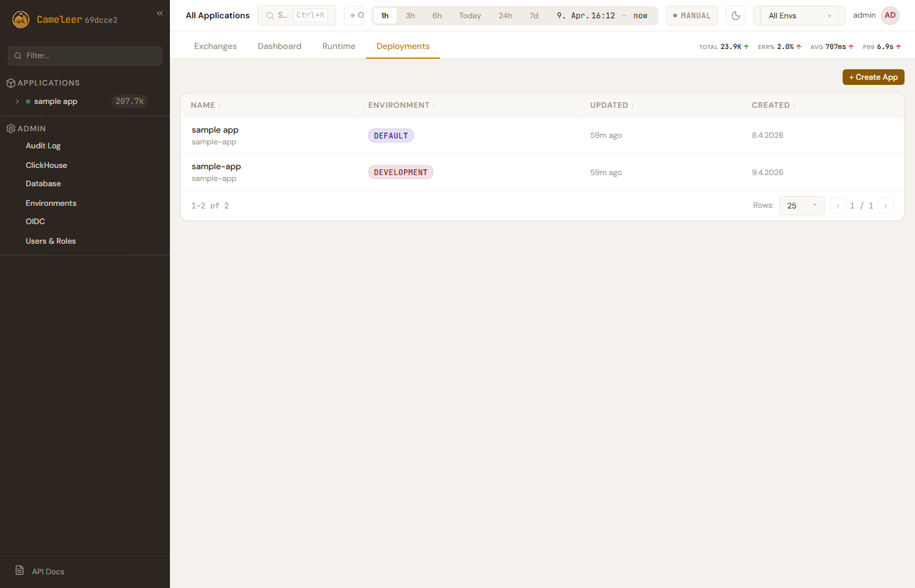Screen dimensions: 915x588
Task: Open the Rows per page dropdown
Action: click(801, 206)
